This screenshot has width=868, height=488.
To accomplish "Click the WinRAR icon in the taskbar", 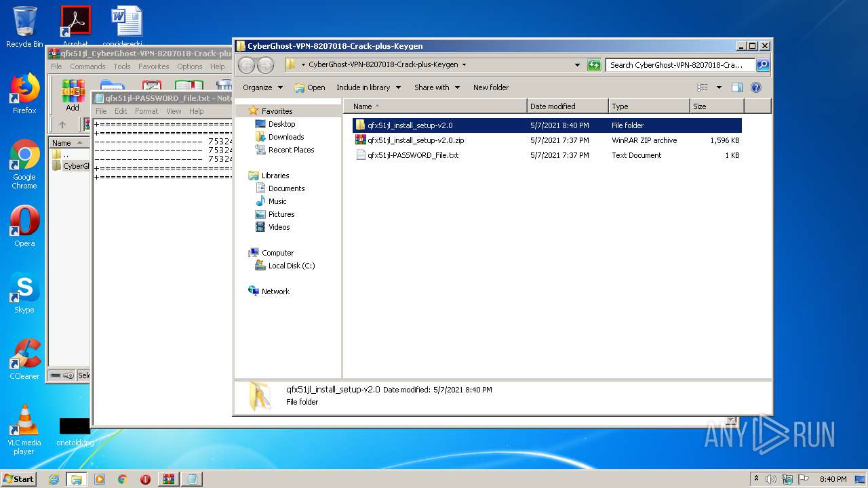I will pyautogui.click(x=168, y=479).
